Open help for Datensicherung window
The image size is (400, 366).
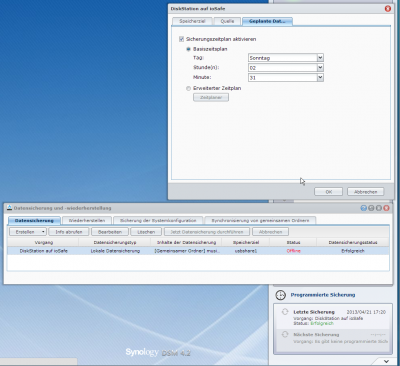(363, 208)
